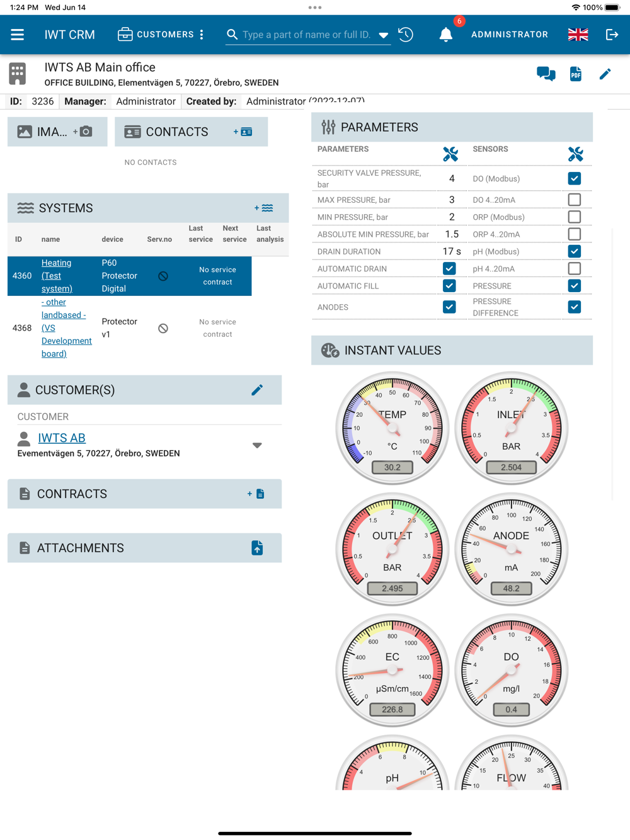Viewport: 630px width, 840px height.
Task: Click the OUTLET pressure gauge
Action: [x=392, y=548]
